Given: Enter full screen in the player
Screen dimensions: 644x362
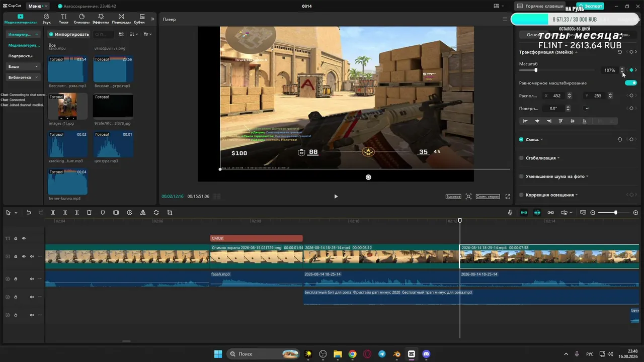Looking at the screenshot, I should click(508, 196).
